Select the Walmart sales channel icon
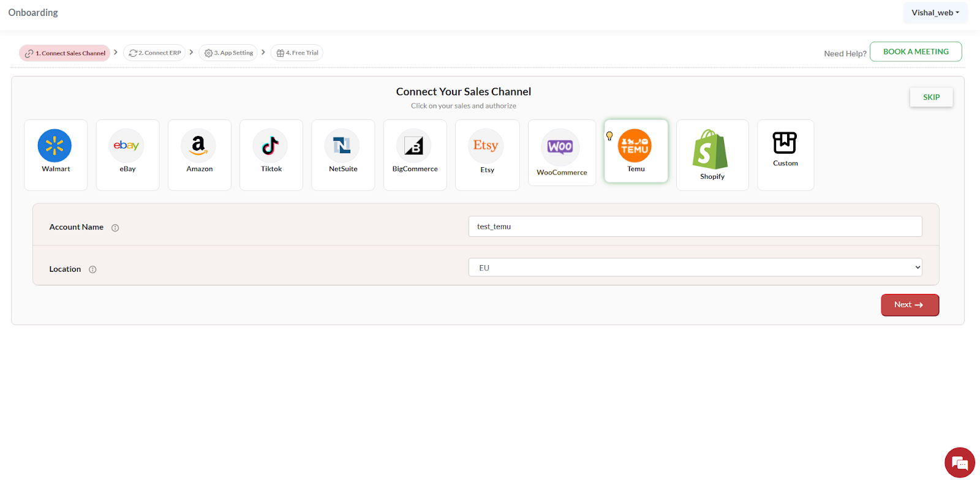Screen dimensions: 980x480 55,146
